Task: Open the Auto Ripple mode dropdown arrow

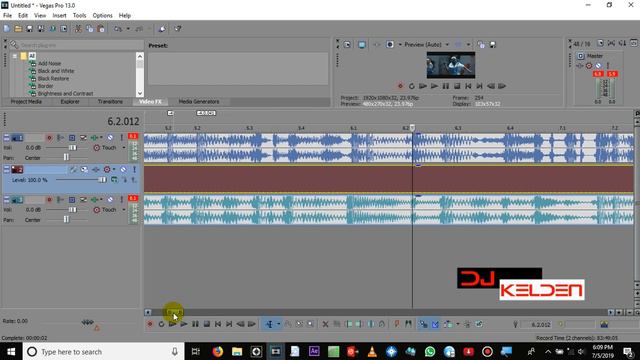Action: point(458,324)
